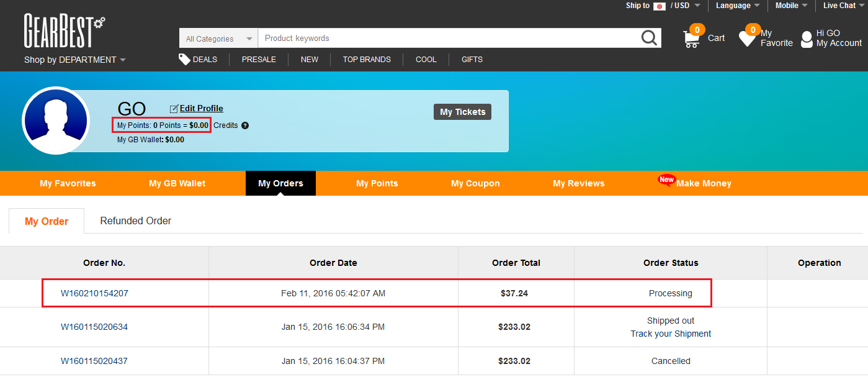The image size is (868, 387).
Task: Click the Order Total column header
Action: click(x=516, y=263)
